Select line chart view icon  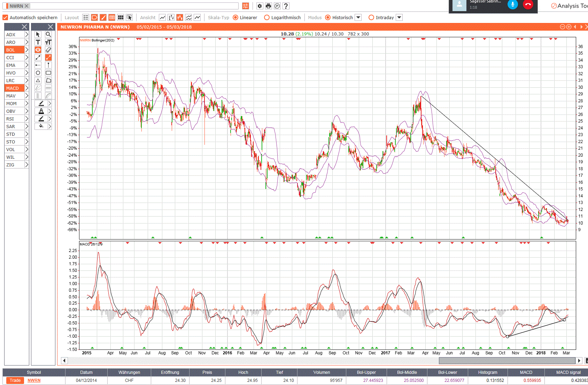pos(162,17)
